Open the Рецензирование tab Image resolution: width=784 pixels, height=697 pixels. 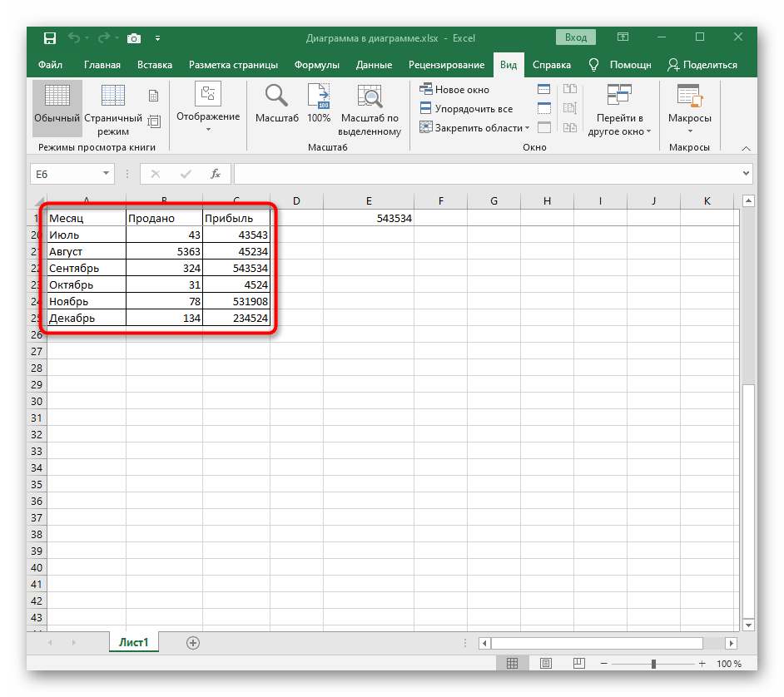click(446, 65)
